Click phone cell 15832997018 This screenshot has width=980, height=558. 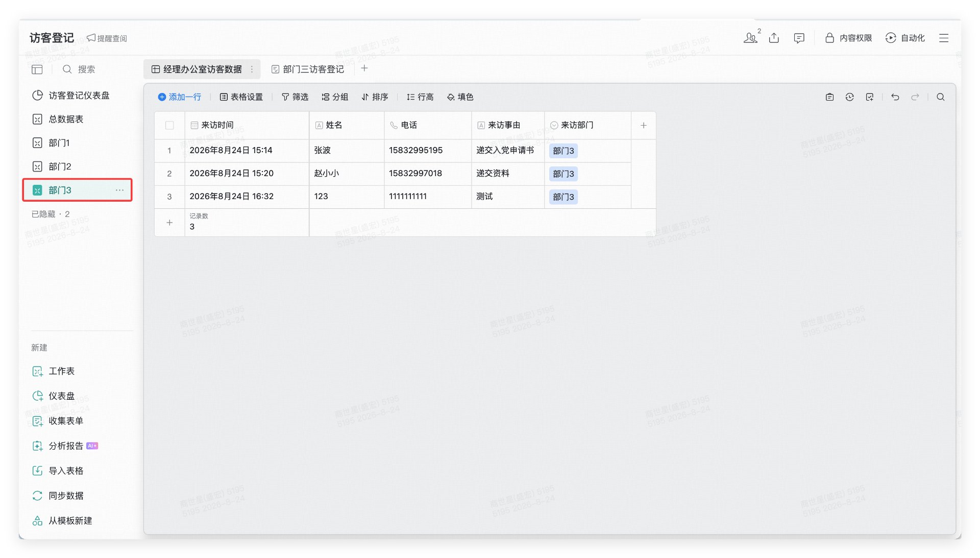click(428, 174)
